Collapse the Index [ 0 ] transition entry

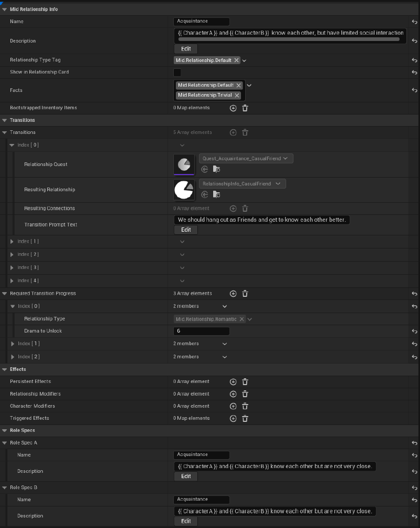pyautogui.click(x=11, y=145)
